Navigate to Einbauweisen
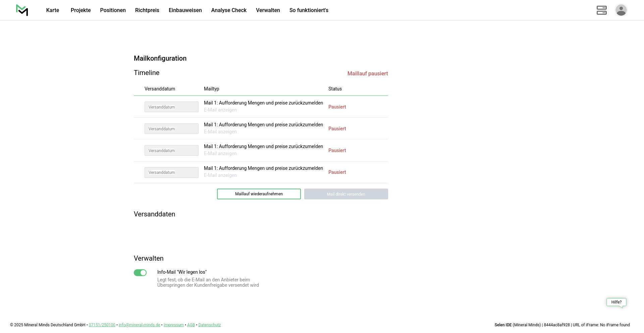 pyautogui.click(x=185, y=10)
